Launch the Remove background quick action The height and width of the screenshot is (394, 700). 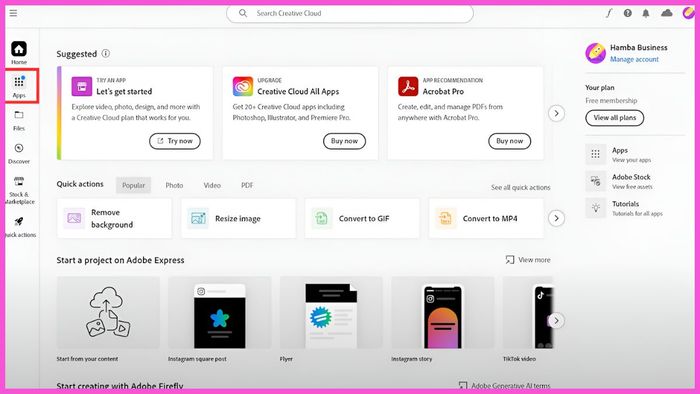coord(114,218)
